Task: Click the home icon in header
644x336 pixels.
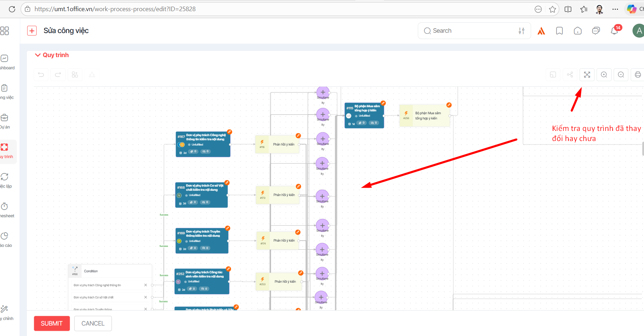Action: pos(577,31)
